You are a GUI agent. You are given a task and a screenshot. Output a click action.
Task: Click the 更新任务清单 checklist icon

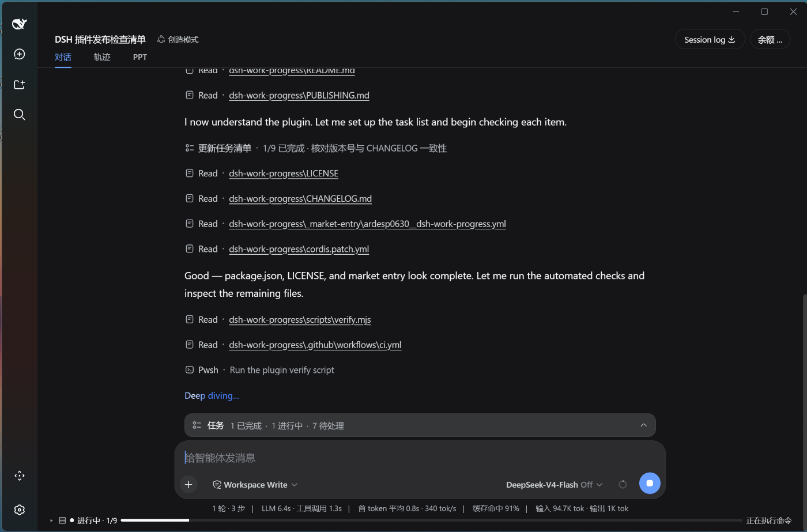(189, 148)
